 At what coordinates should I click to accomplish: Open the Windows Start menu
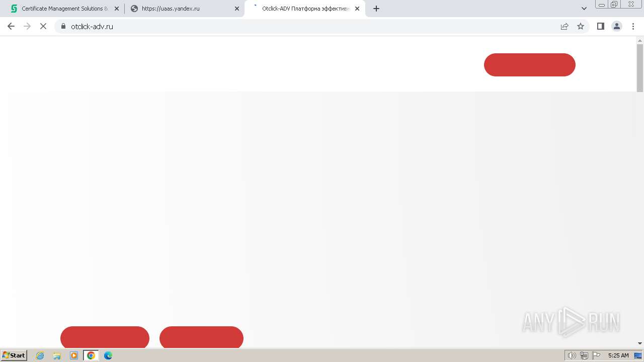[14, 355]
